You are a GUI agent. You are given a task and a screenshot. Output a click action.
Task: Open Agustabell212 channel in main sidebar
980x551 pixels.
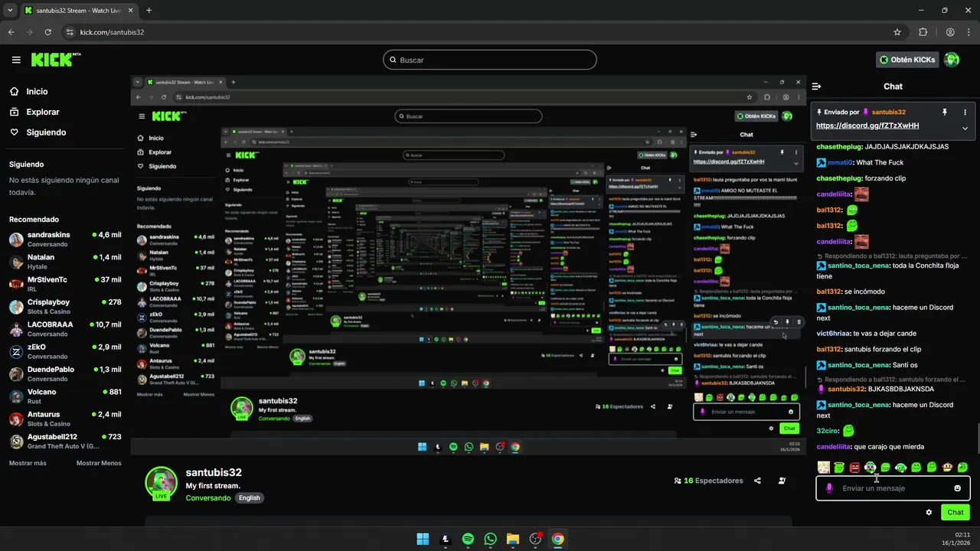pos(65,441)
